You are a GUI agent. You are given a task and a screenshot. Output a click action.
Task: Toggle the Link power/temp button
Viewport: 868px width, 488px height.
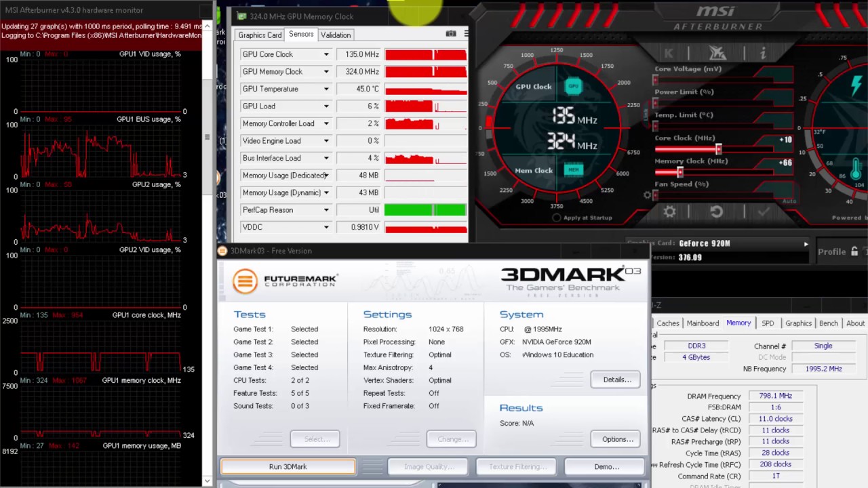pos(646,115)
